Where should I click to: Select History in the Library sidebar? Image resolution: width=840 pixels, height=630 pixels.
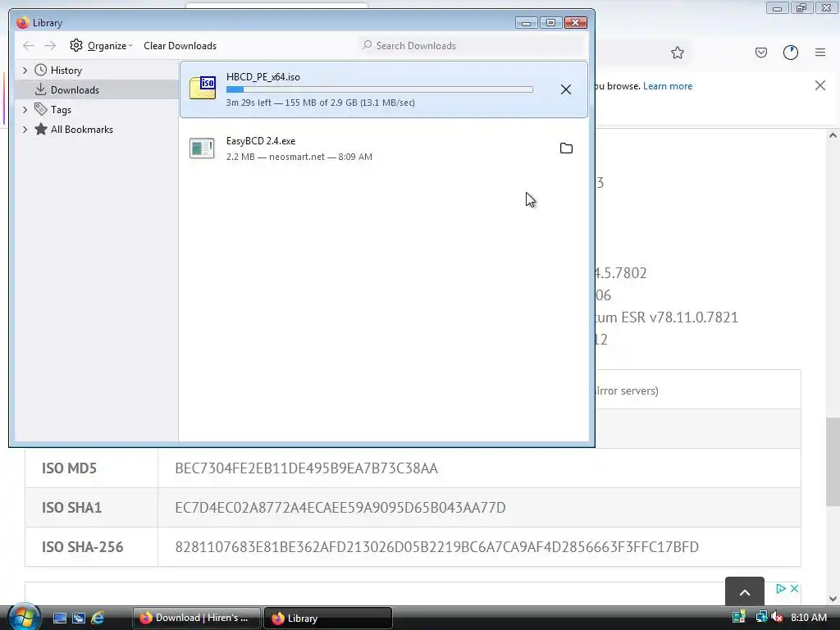[66, 71]
